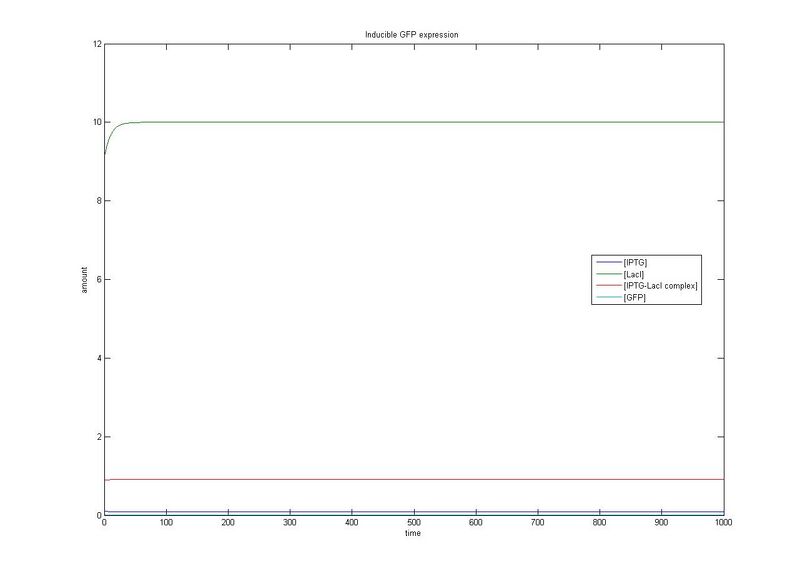Click the 1000 tick label on x-axis
This screenshot has height=579, width=800.
click(724, 522)
